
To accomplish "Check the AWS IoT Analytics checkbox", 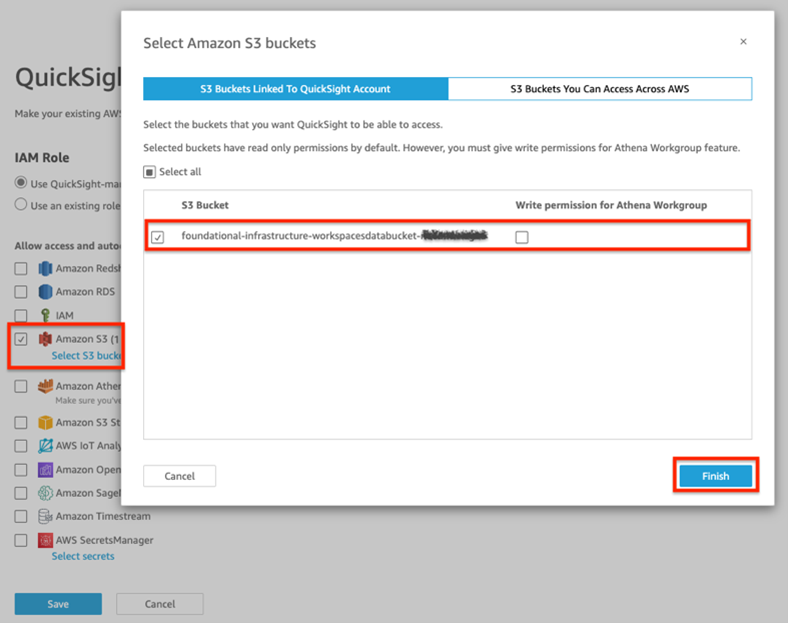I will point(21,446).
